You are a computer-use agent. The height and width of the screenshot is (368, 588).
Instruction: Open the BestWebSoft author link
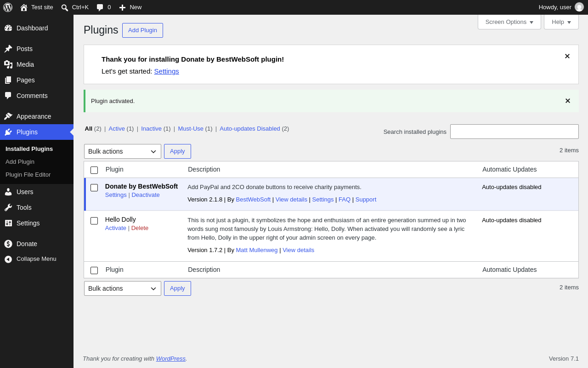[253, 200]
